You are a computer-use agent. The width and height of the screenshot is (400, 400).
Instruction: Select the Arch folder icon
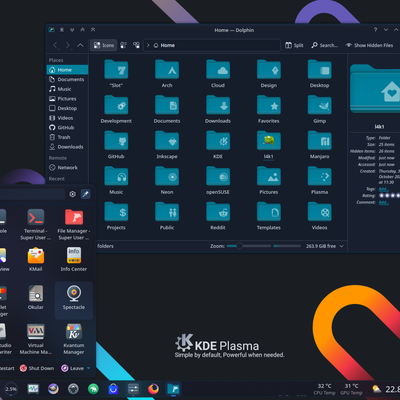tap(167, 70)
